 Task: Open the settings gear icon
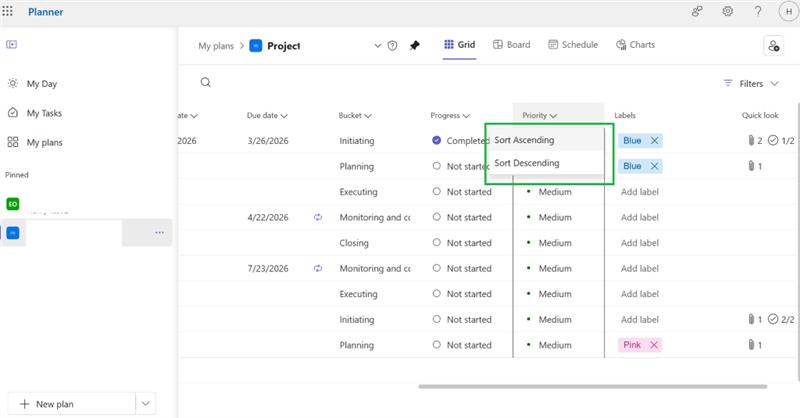tap(728, 11)
